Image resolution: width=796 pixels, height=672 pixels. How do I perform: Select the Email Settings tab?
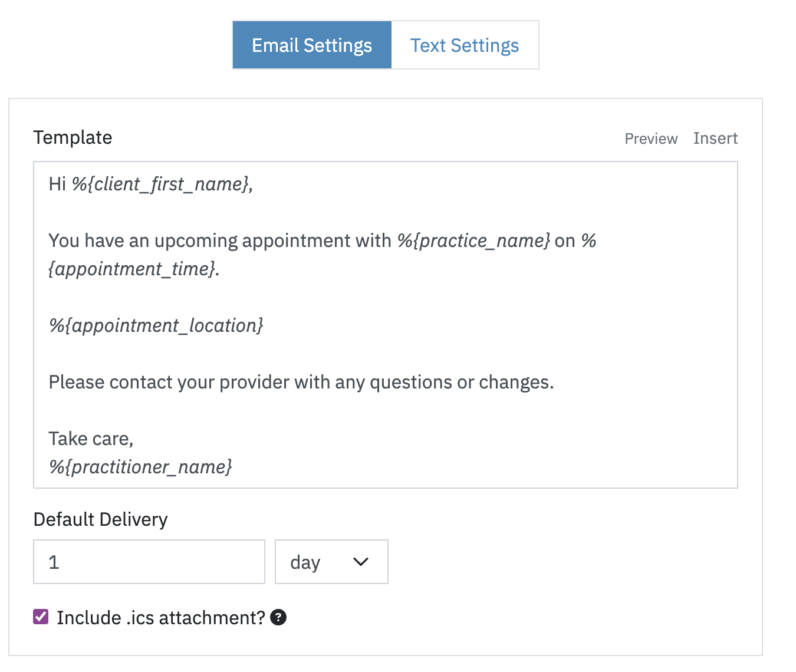coord(312,45)
